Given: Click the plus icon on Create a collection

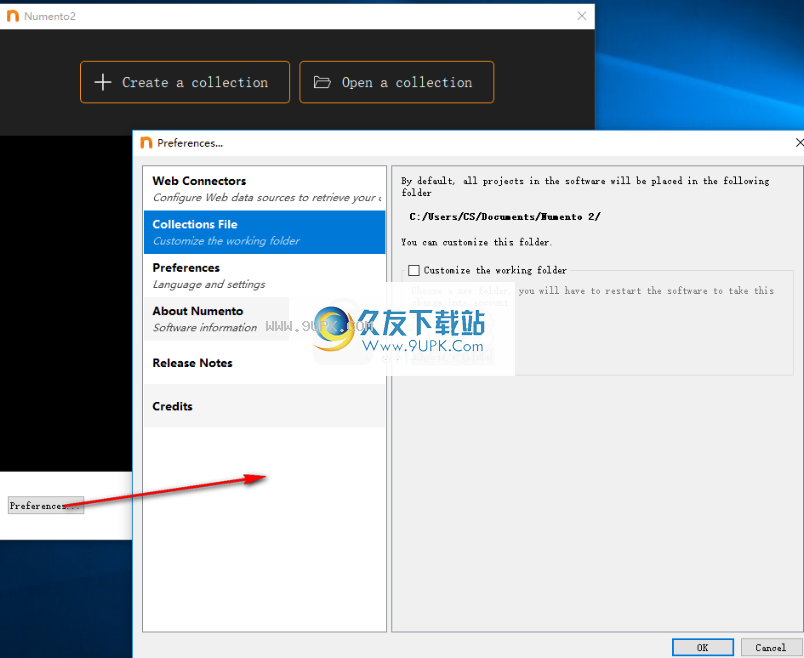Looking at the screenshot, I should [x=103, y=82].
